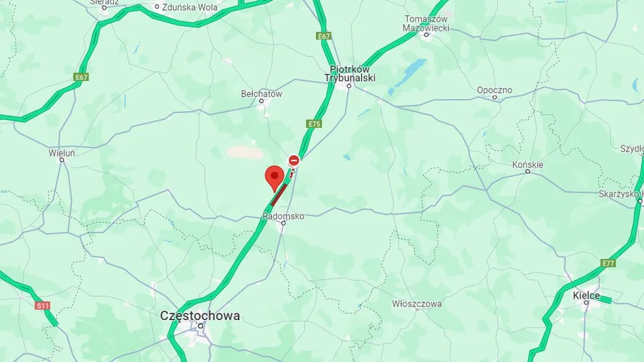Select the Kielce city label
Viewport: 644px width, 362px height.
click(x=586, y=295)
